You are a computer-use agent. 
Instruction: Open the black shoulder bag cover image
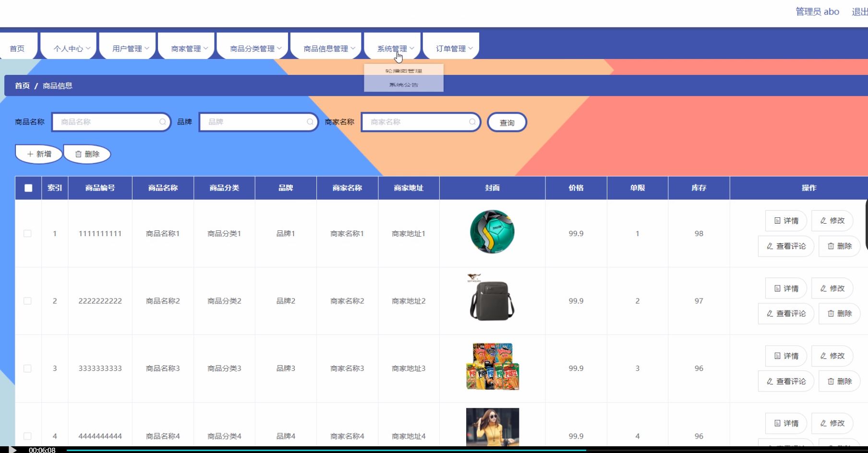tap(492, 298)
